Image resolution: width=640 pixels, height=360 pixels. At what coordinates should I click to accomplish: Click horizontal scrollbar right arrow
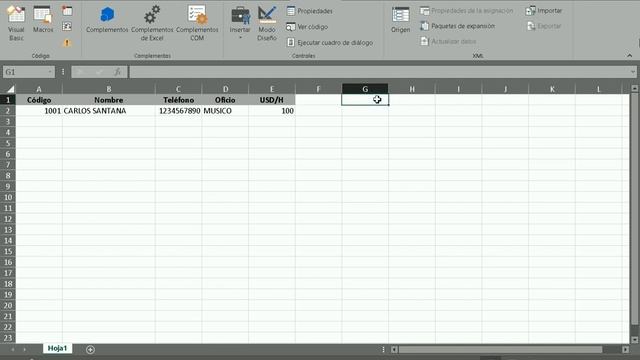point(625,349)
